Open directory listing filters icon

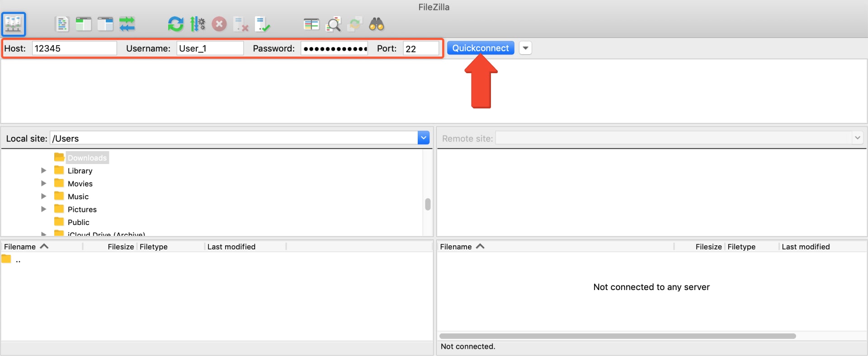pyautogui.click(x=311, y=24)
